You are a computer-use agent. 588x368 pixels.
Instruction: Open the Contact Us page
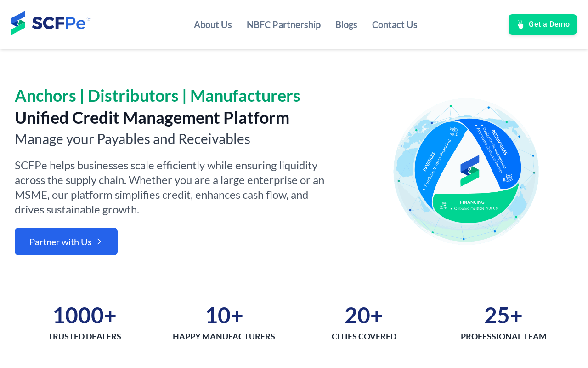tap(395, 24)
